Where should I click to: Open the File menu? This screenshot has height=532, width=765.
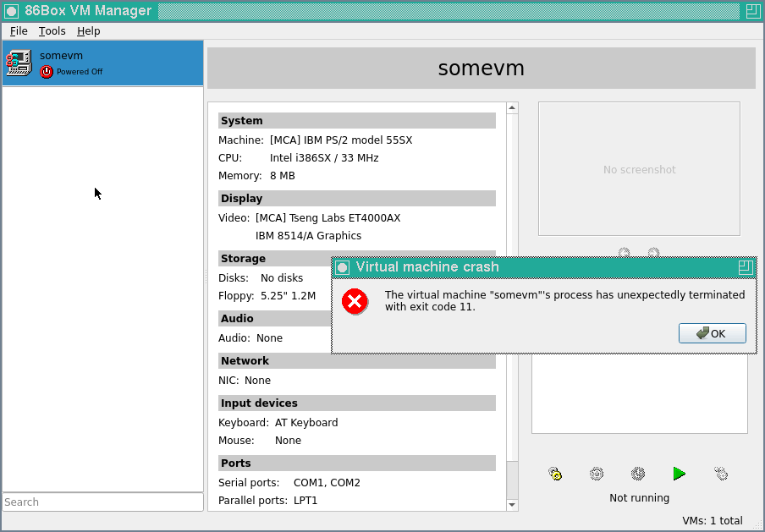[18, 30]
